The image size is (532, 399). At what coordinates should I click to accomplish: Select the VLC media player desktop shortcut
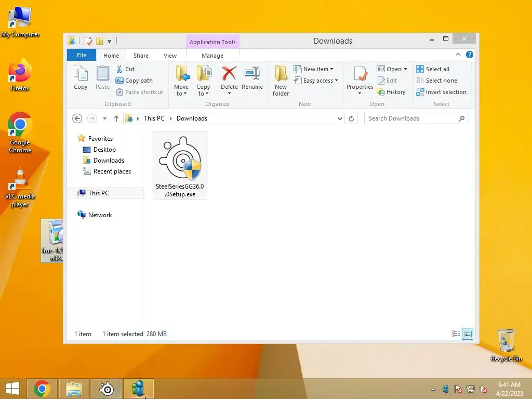click(x=20, y=187)
